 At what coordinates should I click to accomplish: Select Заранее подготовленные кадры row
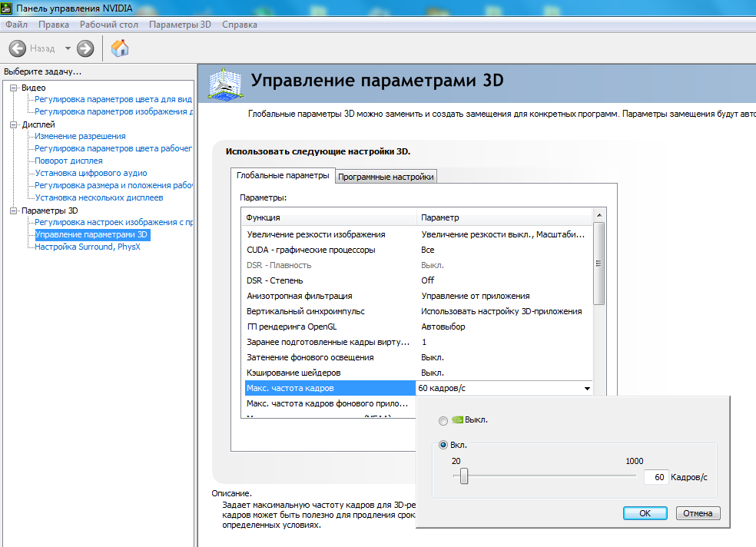418,342
